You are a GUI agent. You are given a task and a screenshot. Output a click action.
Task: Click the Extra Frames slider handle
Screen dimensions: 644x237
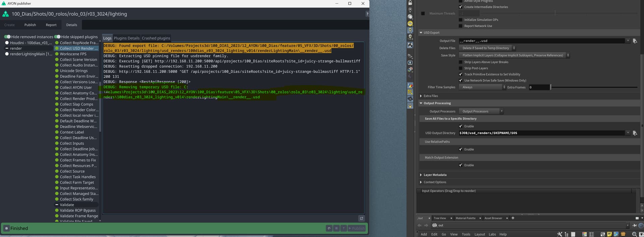point(550,87)
